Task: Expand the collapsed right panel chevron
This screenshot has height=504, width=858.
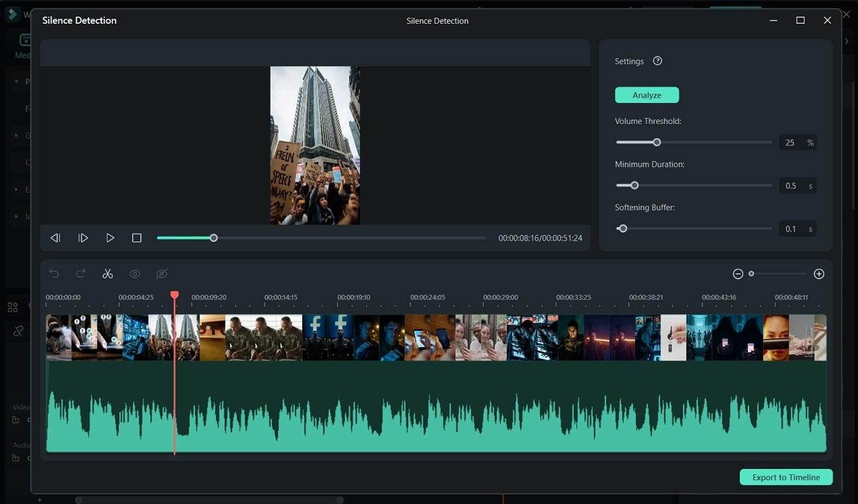Action: pyautogui.click(x=847, y=40)
